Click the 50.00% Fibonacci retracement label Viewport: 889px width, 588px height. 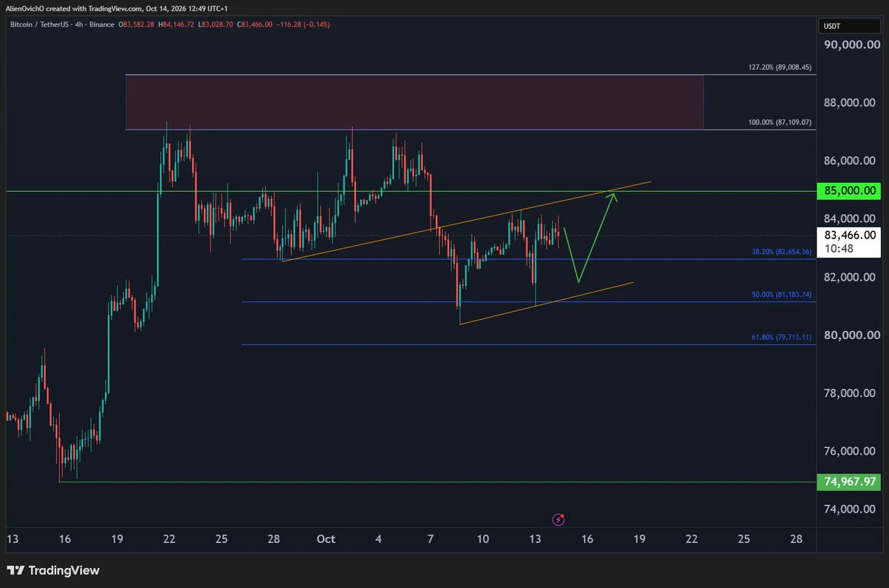782,295
